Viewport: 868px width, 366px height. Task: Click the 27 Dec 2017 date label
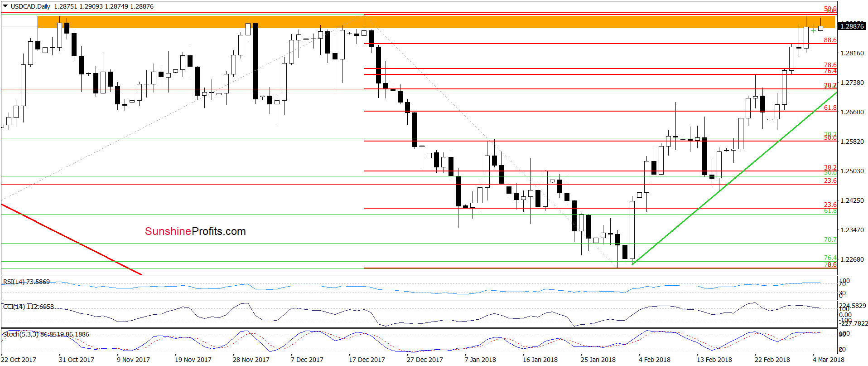(425, 360)
